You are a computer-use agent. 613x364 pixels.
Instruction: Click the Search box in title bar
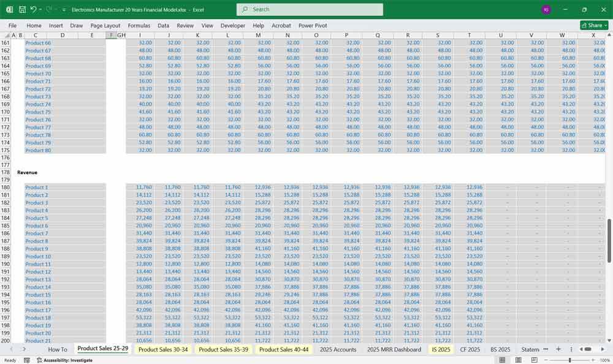[x=309, y=9]
